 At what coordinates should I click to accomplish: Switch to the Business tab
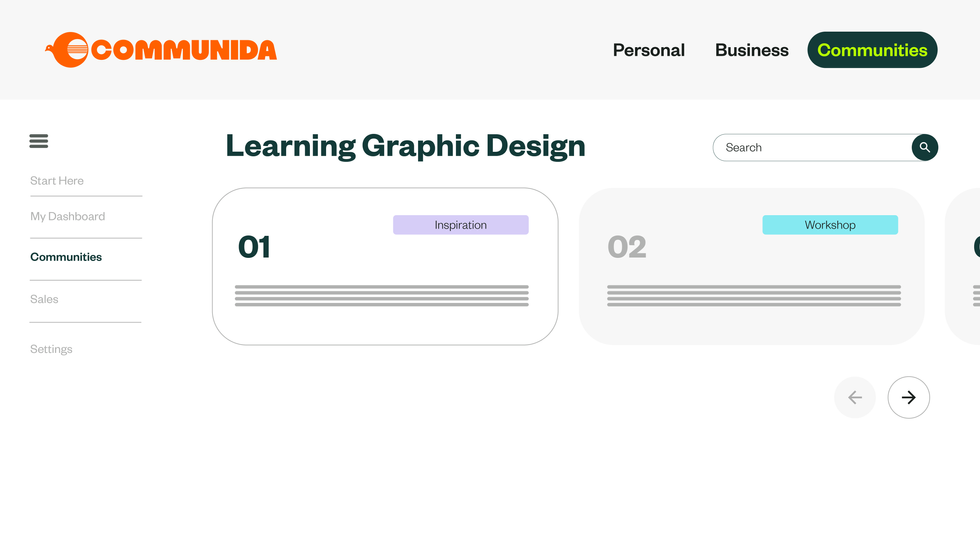pyautogui.click(x=751, y=50)
